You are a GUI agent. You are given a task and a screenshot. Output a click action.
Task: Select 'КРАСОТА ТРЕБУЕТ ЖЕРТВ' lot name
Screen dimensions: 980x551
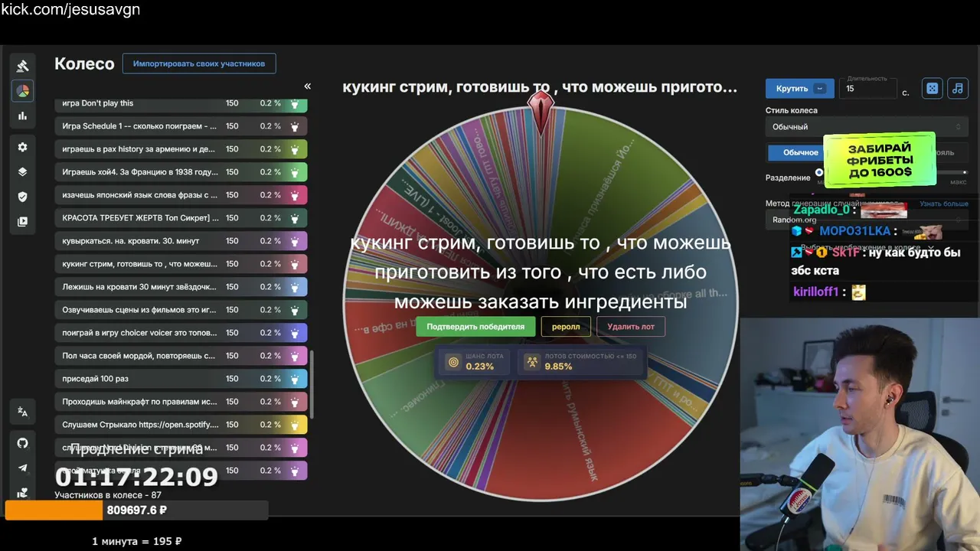(x=141, y=218)
